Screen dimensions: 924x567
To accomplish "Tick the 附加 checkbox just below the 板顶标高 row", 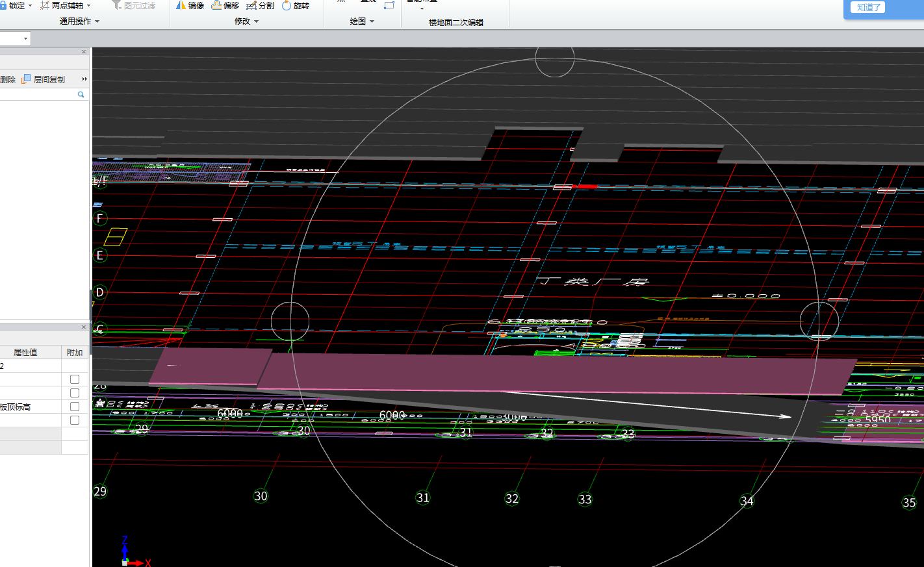I will (x=75, y=420).
